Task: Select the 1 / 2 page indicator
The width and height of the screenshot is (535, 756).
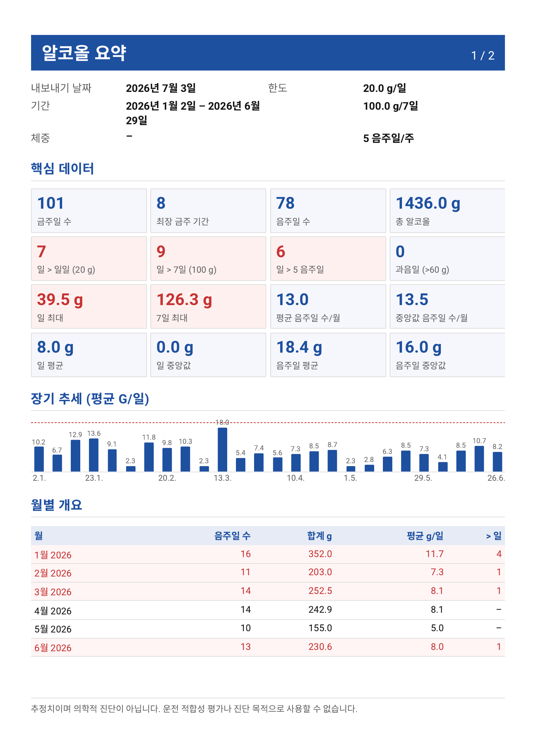Action: [483, 55]
